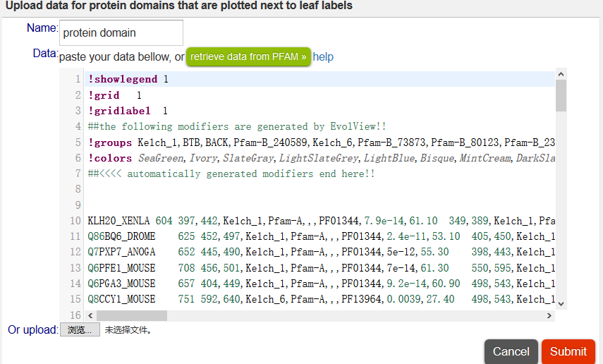Click the up arrow of the vertical scrollbar
603x364 pixels.
(x=561, y=74)
